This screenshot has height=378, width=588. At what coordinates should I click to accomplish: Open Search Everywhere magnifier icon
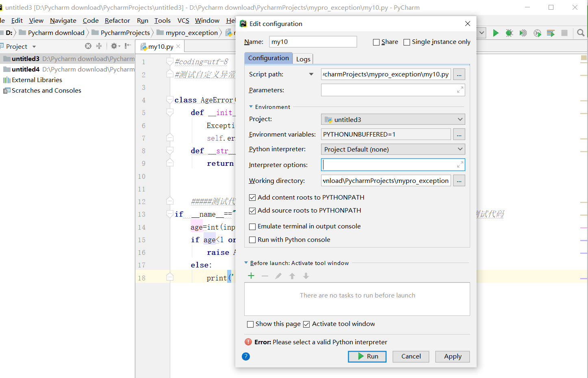[581, 33]
